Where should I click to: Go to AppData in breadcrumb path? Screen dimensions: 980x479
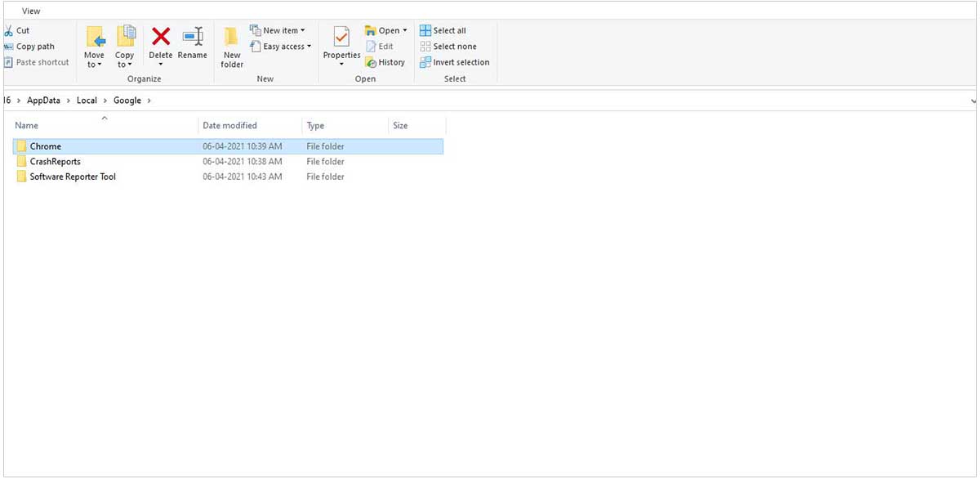(x=43, y=101)
